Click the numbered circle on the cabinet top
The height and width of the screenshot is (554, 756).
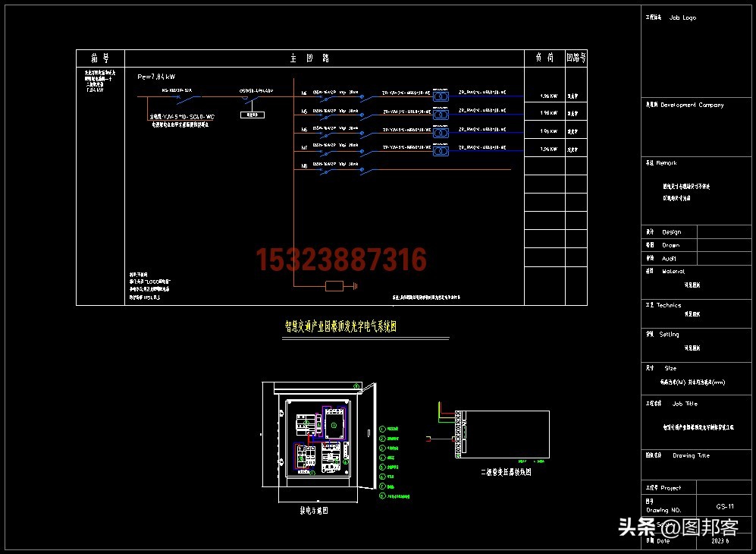tap(355, 386)
